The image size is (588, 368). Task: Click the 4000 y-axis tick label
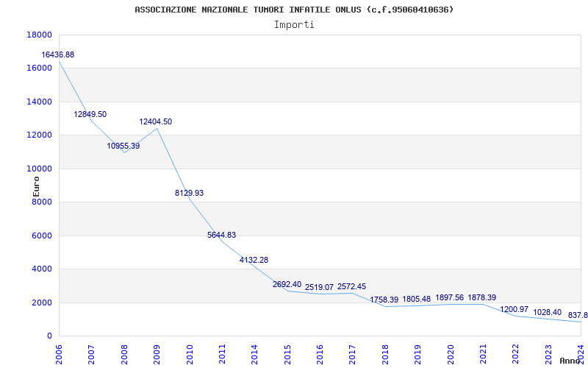point(41,269)
